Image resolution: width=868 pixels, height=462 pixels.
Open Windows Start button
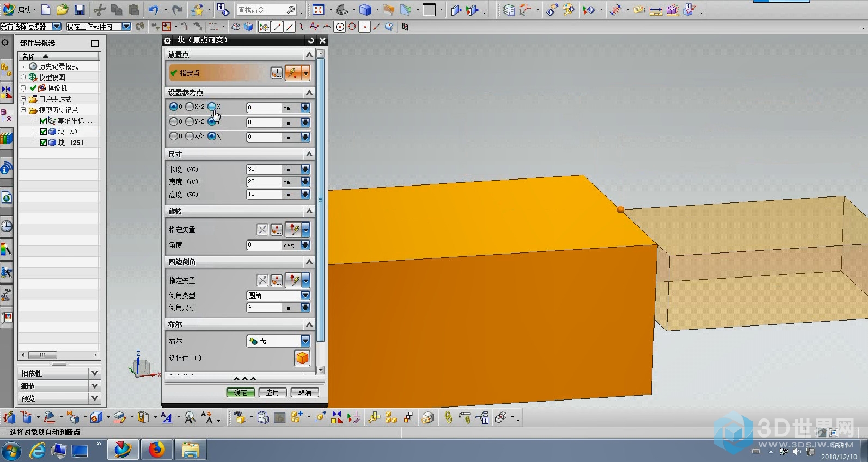[x=11, y=451]
